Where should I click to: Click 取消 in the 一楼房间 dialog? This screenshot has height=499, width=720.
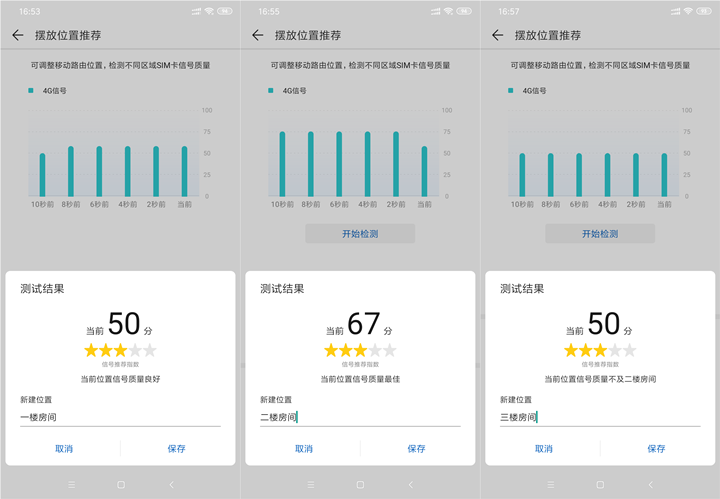(64, 449)
